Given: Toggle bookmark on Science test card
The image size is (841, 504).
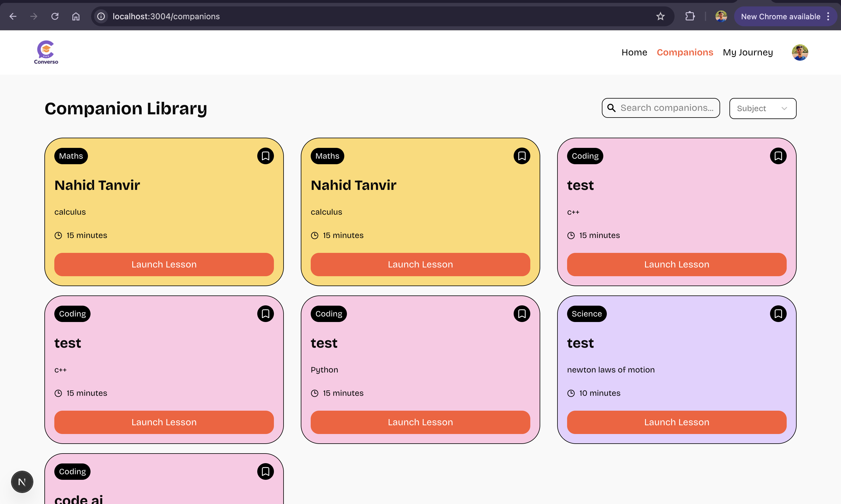Looking at the screenshot, I should pyautogui.click(x=778, y=314).
